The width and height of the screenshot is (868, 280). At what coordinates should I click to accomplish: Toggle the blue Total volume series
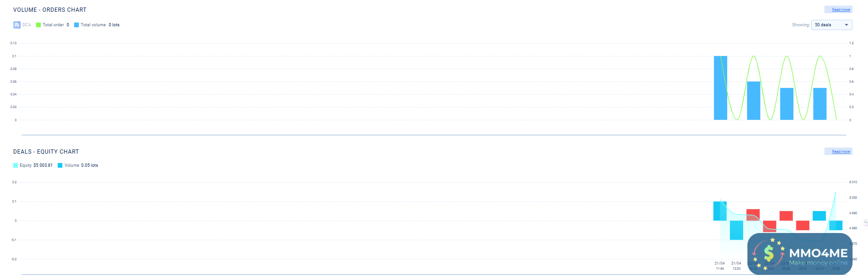click(x=97, y=25)
